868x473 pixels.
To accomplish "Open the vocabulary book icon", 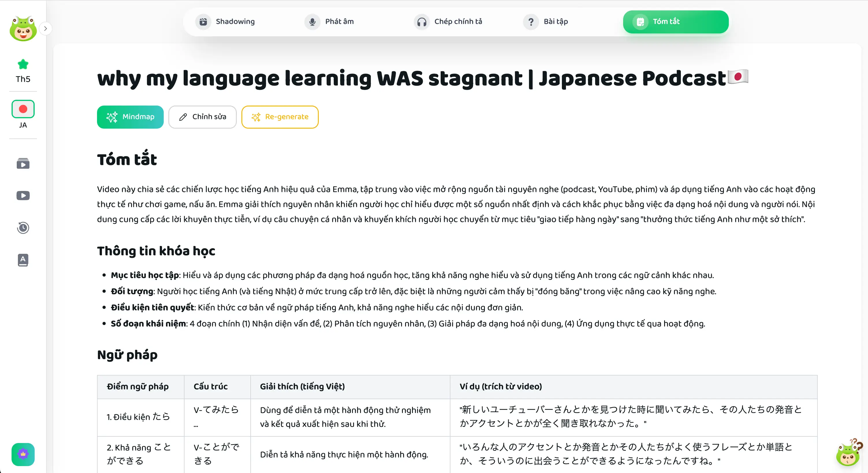I will 23,260.
